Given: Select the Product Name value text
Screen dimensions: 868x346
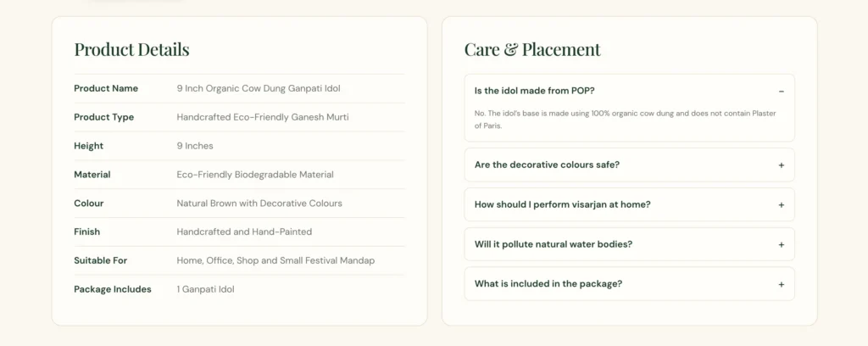Looking at the screenshot, I should coord(259,88).
